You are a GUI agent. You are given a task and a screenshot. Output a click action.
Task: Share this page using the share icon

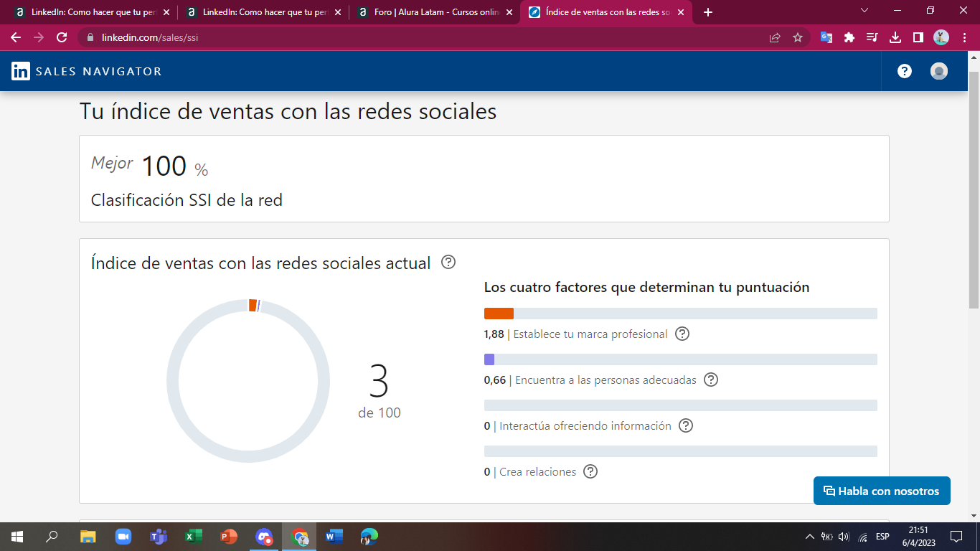pyautogui.click(x=775, y=37)
